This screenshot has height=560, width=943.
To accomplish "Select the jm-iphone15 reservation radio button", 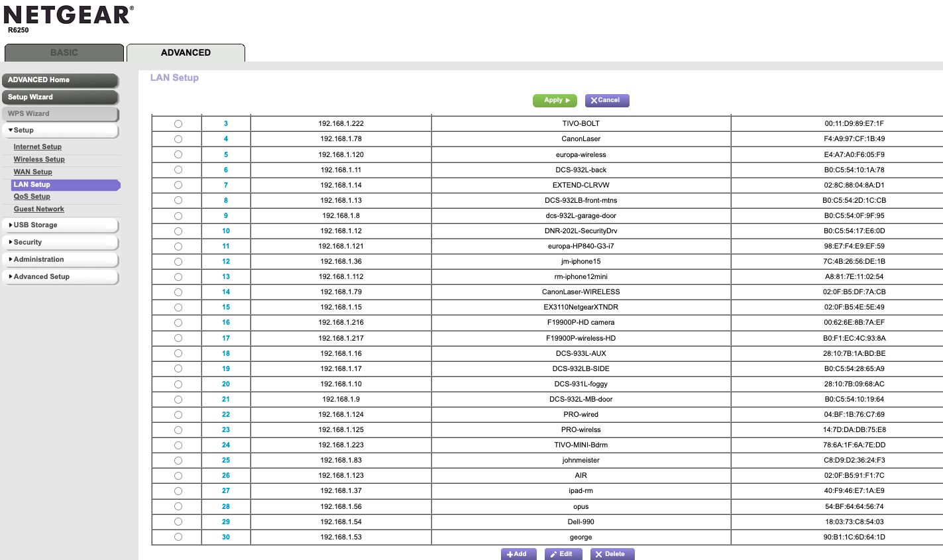I will (178, 262).
